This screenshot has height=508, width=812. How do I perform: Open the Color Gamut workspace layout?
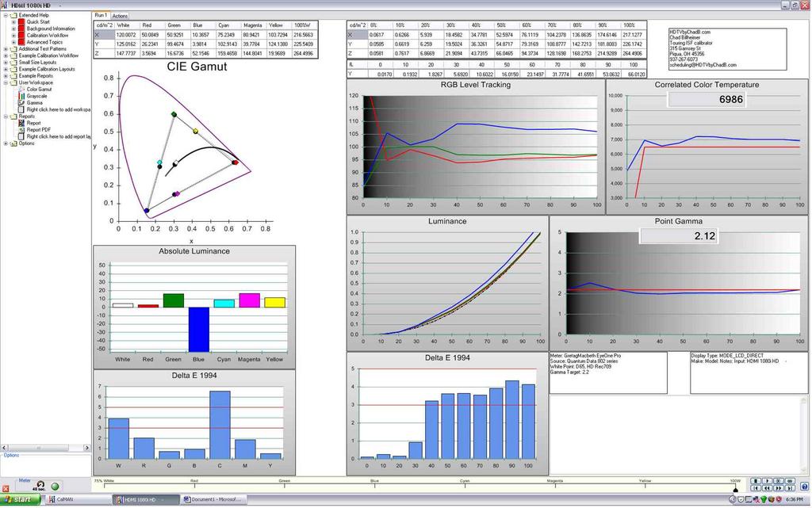click(37, 90)
